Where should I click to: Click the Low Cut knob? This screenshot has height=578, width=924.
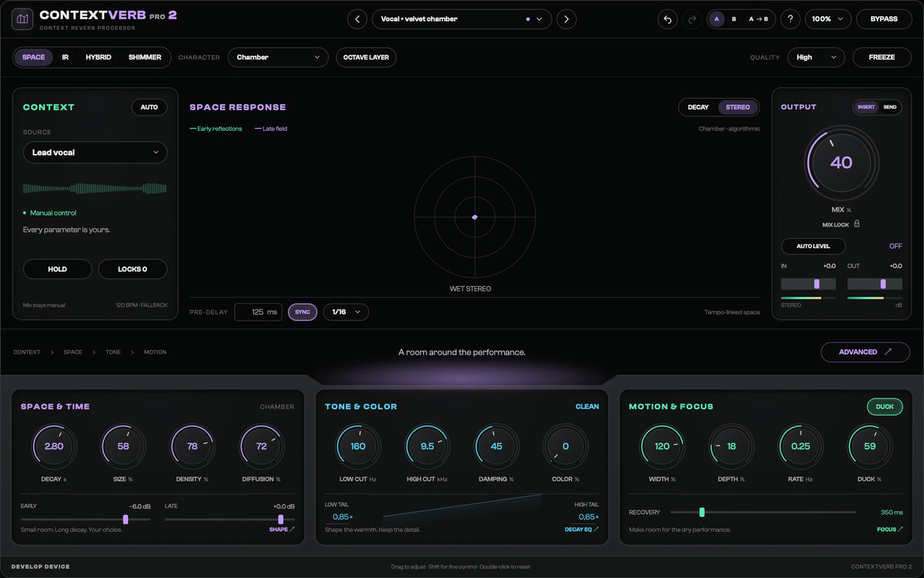click(x=358, y=446)
